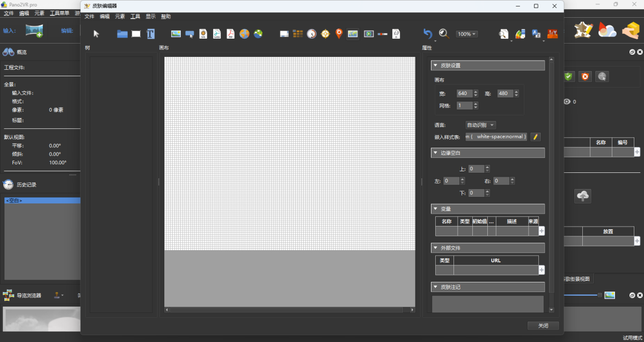
Task: Insert a PDF element
Action: click(230, 34)
